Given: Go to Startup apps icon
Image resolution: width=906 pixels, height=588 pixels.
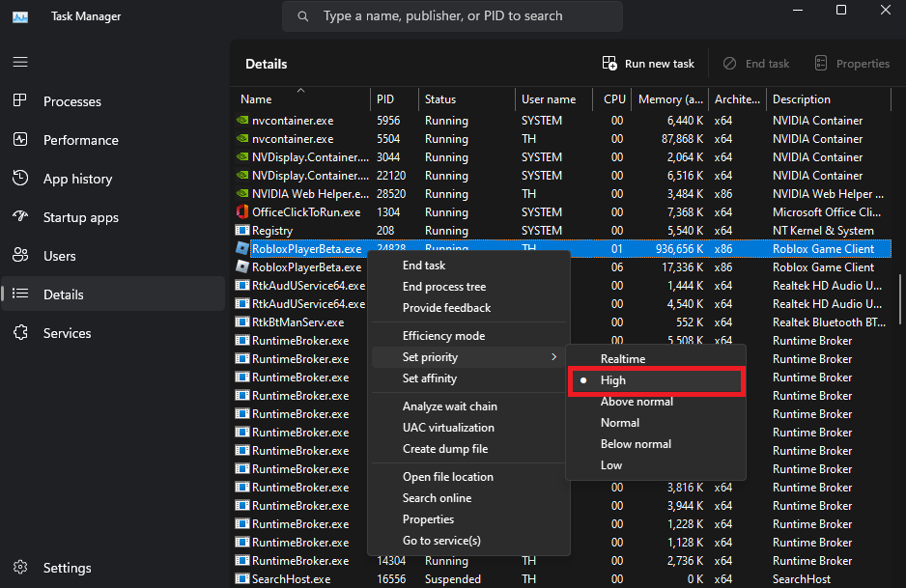Looking at the screenshot, I should 20,217.
